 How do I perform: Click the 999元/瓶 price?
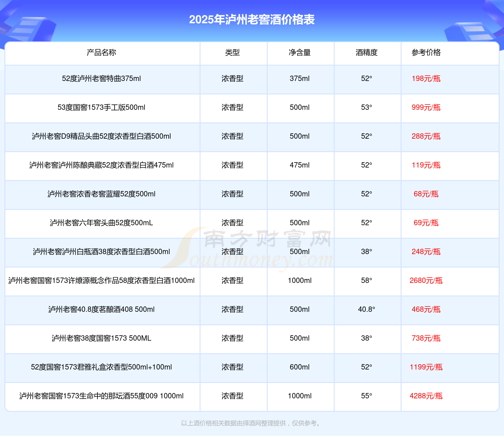(426, 107)
